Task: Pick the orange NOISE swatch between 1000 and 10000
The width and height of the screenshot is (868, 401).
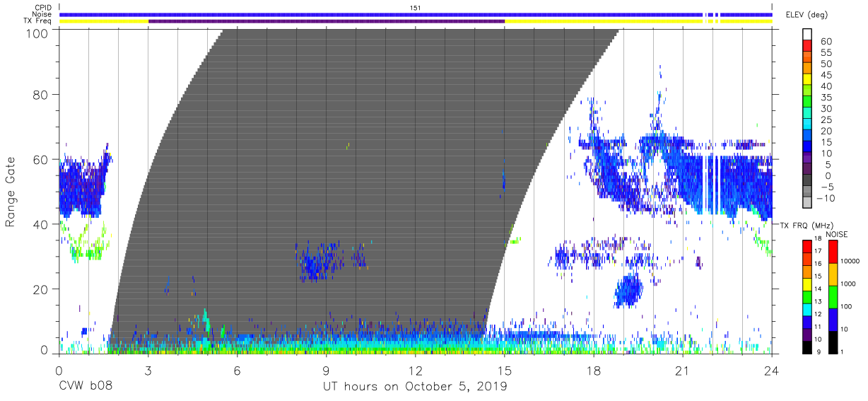Action: tap(832, 274)
